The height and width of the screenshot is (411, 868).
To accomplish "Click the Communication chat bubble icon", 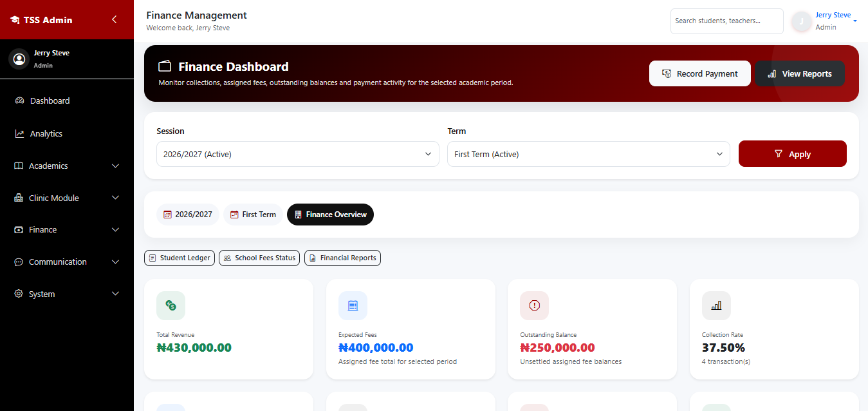I will (x=19, y=262).
